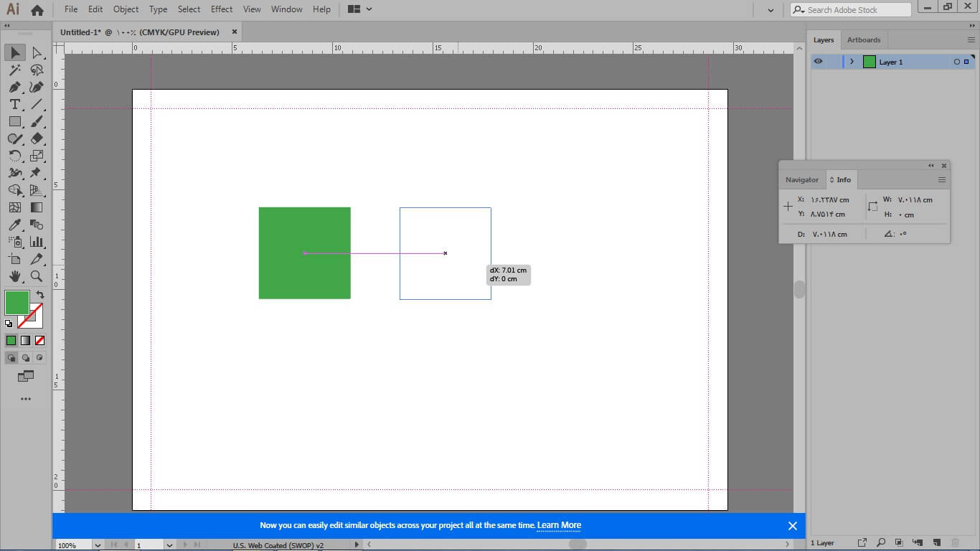
Task: Expand Layer 1 contents
Action: [852, 62]
